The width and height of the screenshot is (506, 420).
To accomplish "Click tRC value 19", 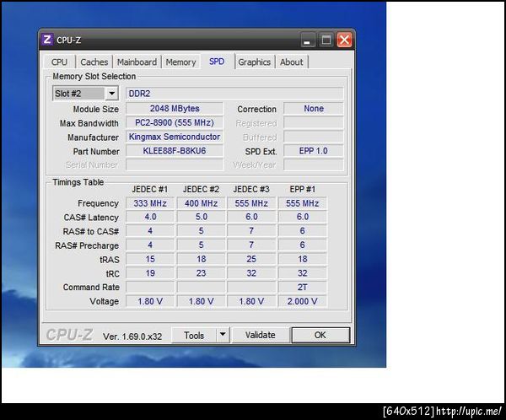I will pyautogui.click(x=150, y=273).
